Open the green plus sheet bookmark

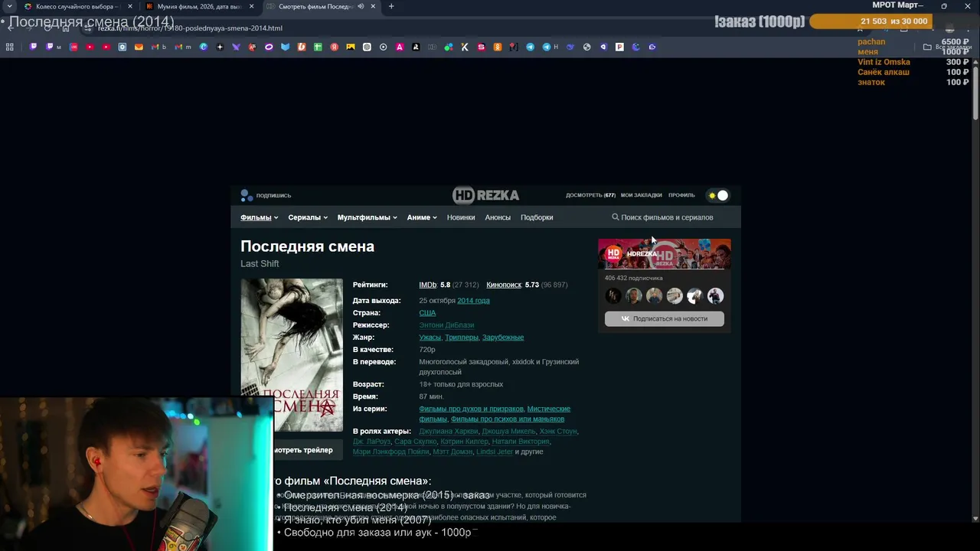tap(318, 47)
